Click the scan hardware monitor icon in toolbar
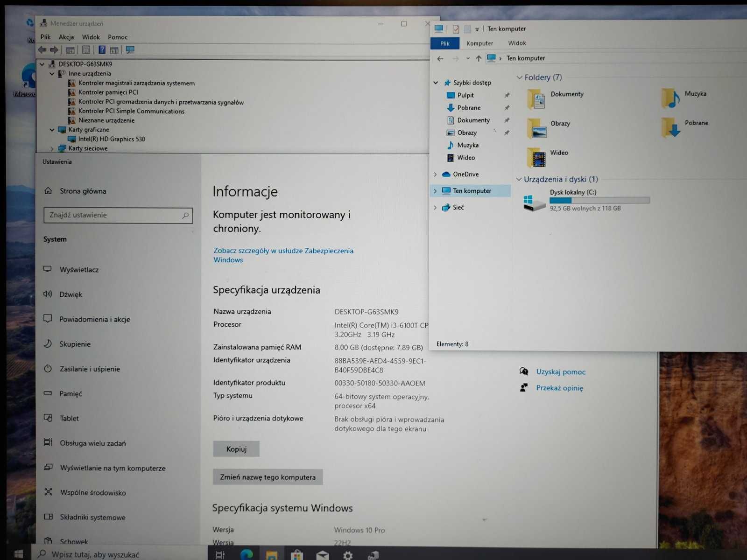Image resolution: width=747 pixels, height=560 pixels. [130, 50]
